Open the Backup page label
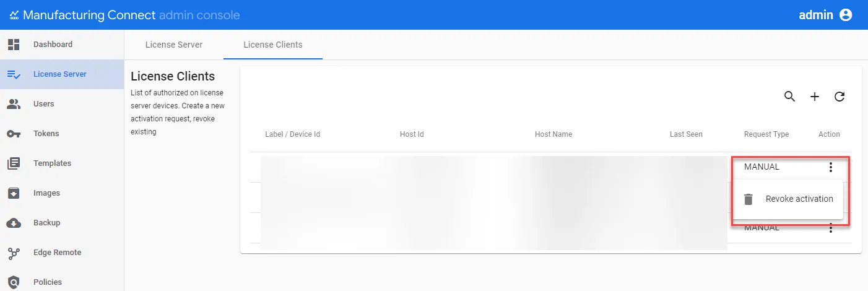Screen dimensions: 868x291 point(46,223)
